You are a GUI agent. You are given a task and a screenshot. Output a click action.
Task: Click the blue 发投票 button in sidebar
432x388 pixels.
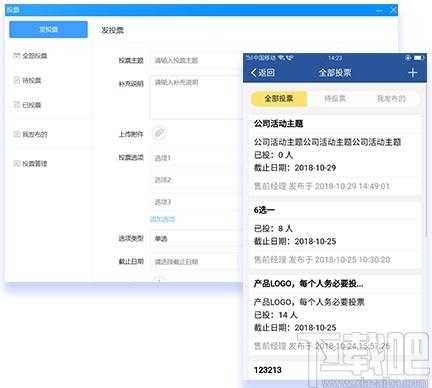[x=49, y=29]
